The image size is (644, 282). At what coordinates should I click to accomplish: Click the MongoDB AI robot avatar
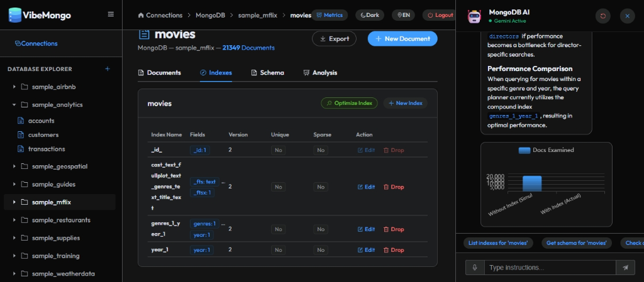[474, 16]
